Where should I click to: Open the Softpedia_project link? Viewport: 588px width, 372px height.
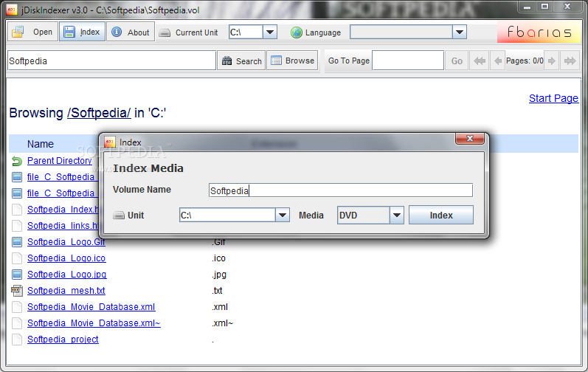(63, 340)
